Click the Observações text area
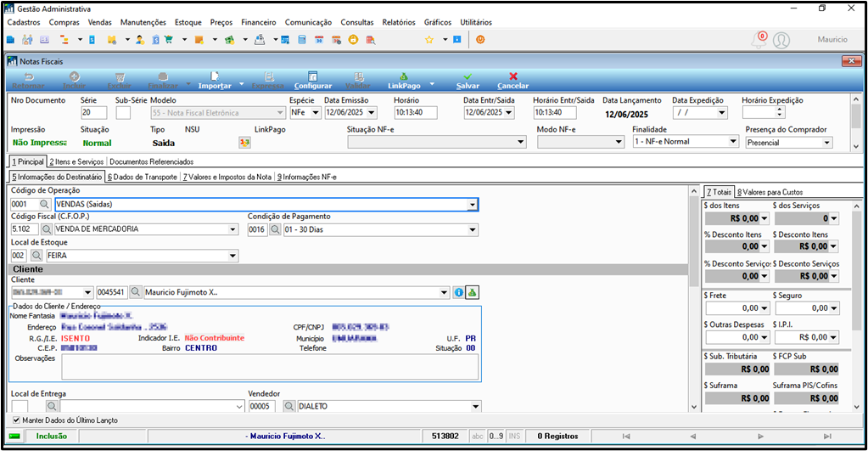This screenshot has height=451, width=868. (270, 367)
